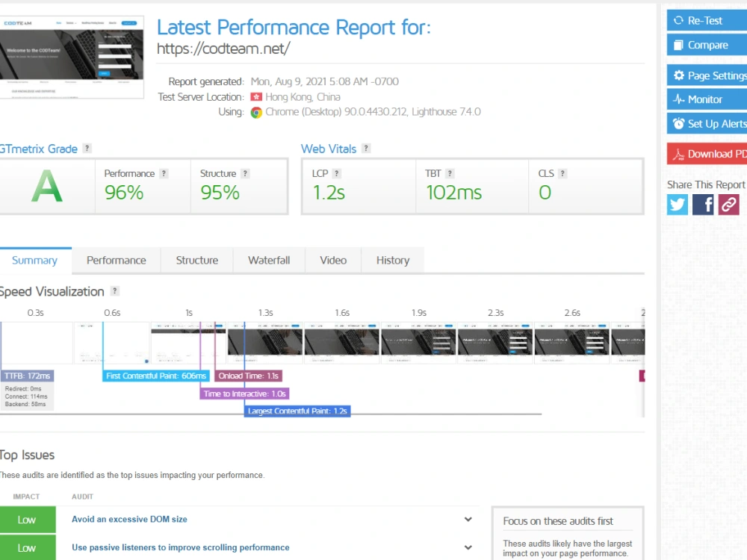Expand 'Avoid an excessive DOM size' chevron
747x560 pixels.
[x=468, y=520]
